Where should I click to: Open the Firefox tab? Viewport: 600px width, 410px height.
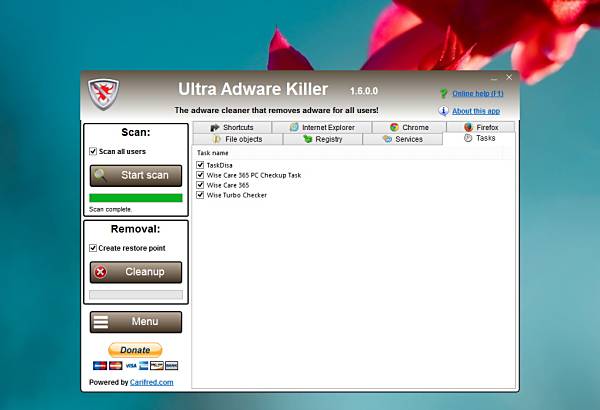pos(481,127)
